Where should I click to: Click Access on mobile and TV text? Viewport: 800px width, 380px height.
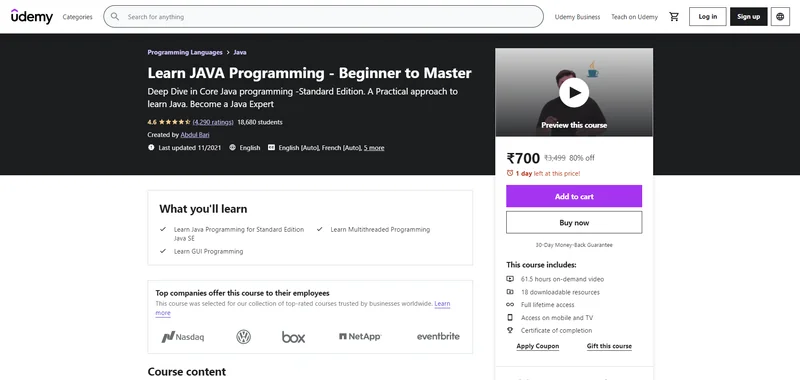coord(557,317)
